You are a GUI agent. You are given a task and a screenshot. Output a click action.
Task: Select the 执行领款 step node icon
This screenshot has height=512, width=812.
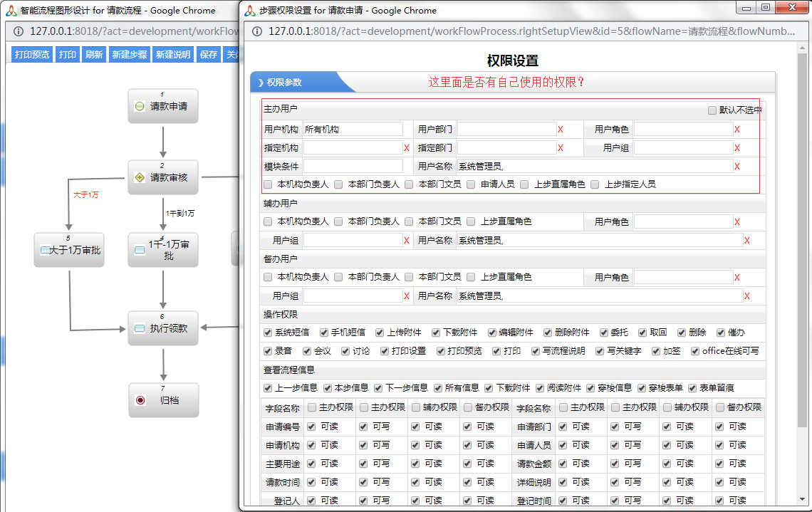pyautogui.click(x=140, y=328)
